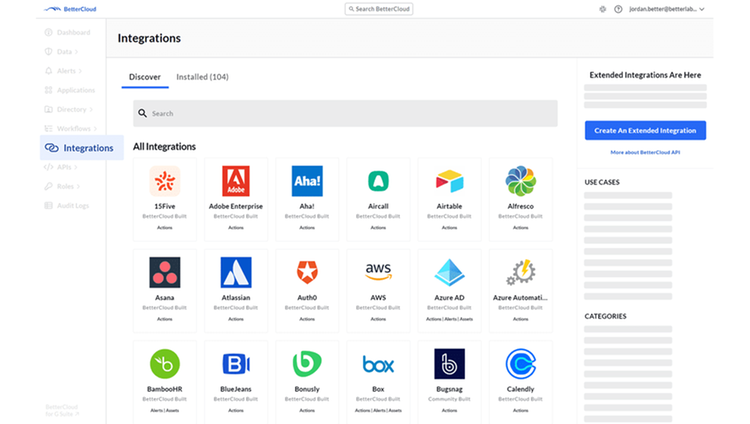The width and height of the screenshot is (750, 424).
Task: Click the settings gear icon in header
Action: pos(603,9)
